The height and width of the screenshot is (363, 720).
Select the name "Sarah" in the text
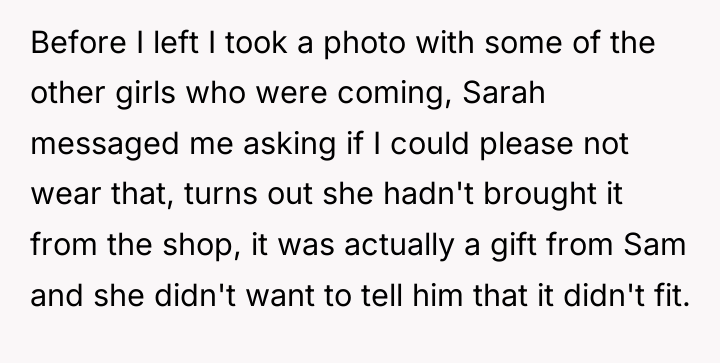click(x=504, y=93)
